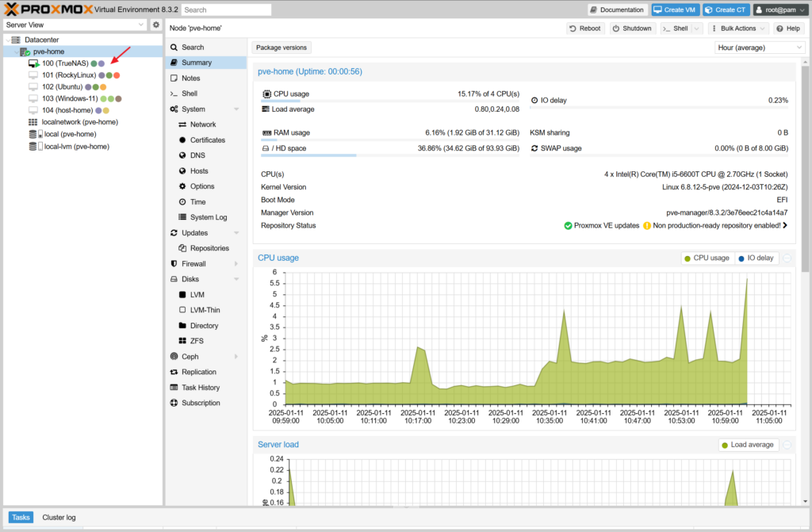Open Task History in the node menu
Screen dimensions: 812x532
[200, 388]
